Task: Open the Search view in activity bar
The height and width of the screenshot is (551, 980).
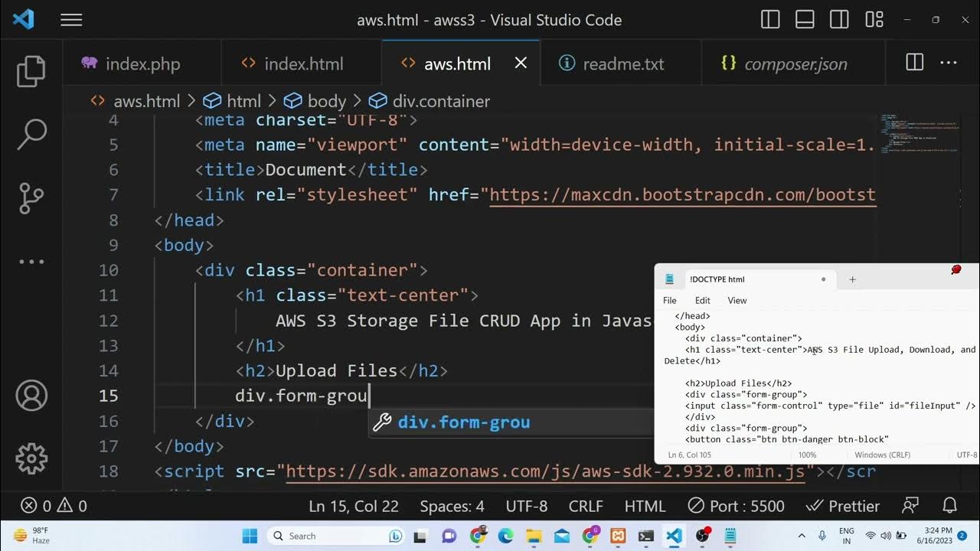Action: tap(31, 135)
